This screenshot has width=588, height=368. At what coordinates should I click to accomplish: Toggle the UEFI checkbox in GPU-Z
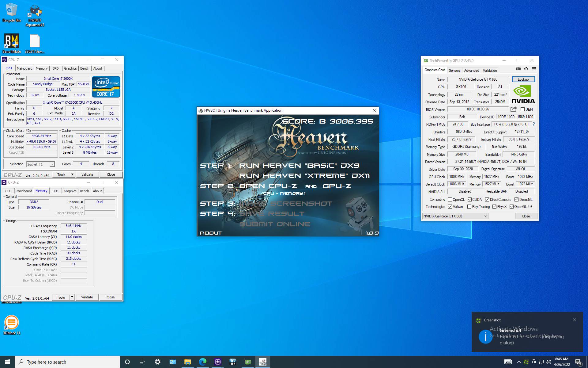(522, 109)
